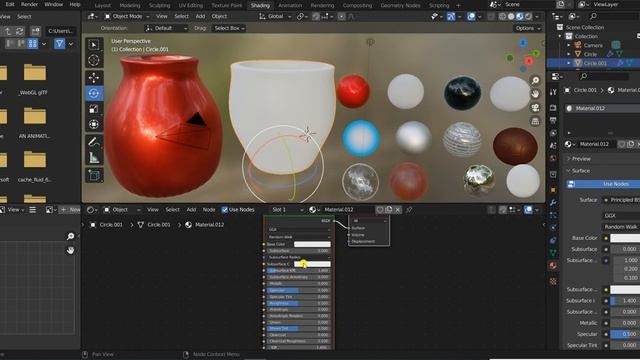Select the Cursor tool in viewport toolbar

coord(93,60)
